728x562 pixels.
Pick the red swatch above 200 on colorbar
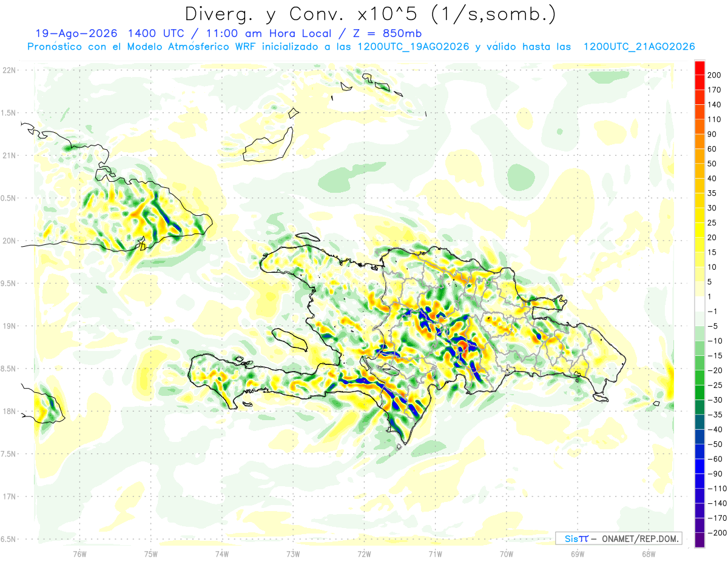coord(699,68)
